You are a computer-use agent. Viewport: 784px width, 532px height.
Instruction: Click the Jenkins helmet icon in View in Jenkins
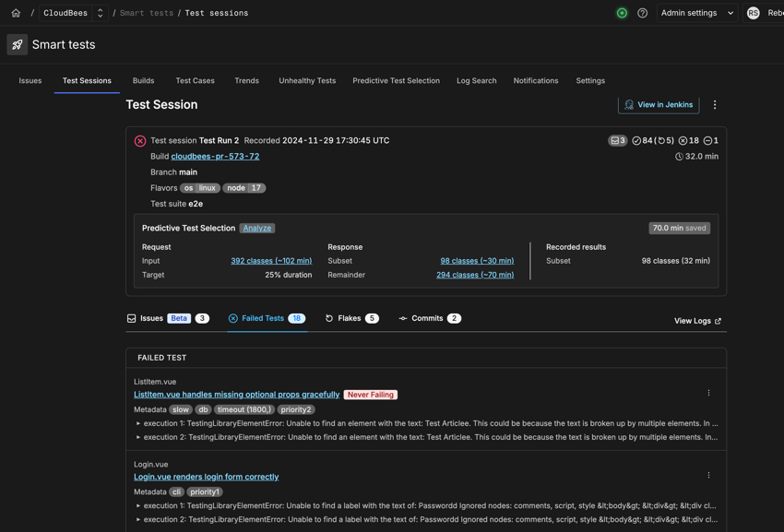click(628, 104)
